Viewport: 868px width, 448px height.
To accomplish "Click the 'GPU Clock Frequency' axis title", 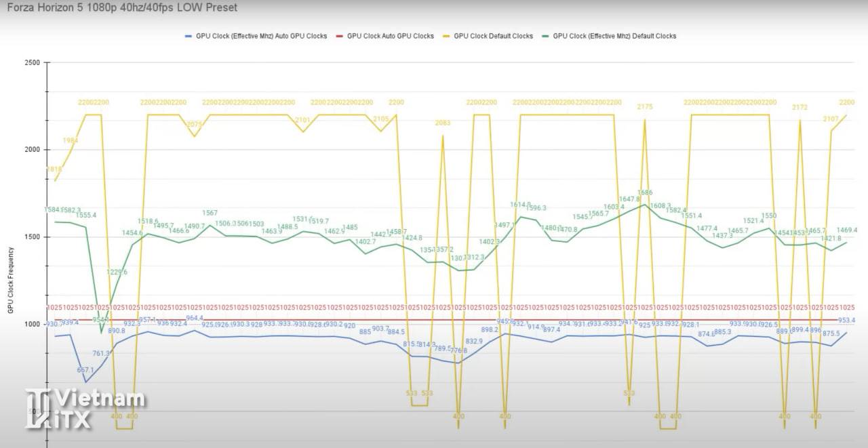I will tap(10, 280).
